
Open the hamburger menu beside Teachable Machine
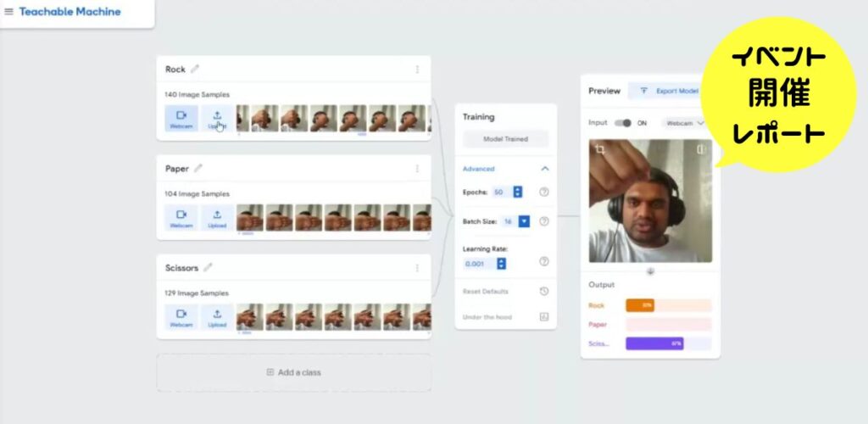coord(8,12)
